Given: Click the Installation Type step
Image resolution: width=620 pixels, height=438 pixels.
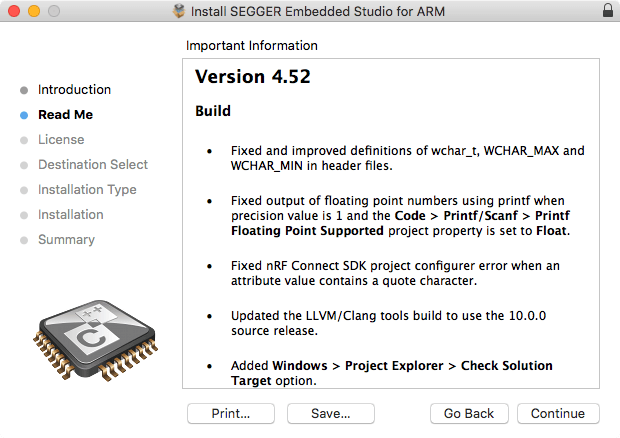Looking at the screenshot, I should [87, 190].
